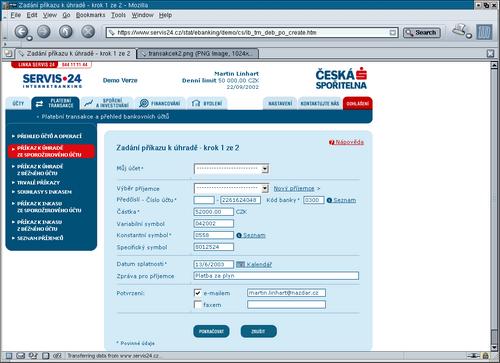Screen dimensions: 500x363
Task: Reload the page using the Reload icon
Action: click(66, 32)
